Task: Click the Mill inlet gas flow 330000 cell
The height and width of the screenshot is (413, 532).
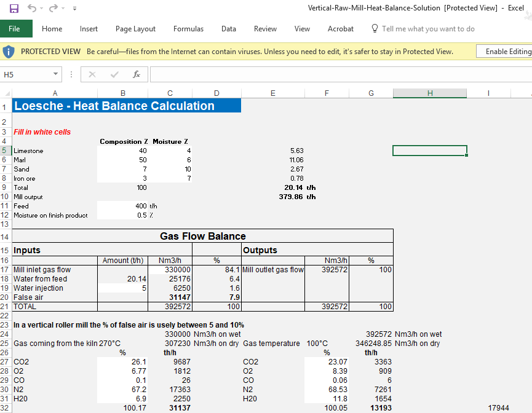Action: point(170,270)
